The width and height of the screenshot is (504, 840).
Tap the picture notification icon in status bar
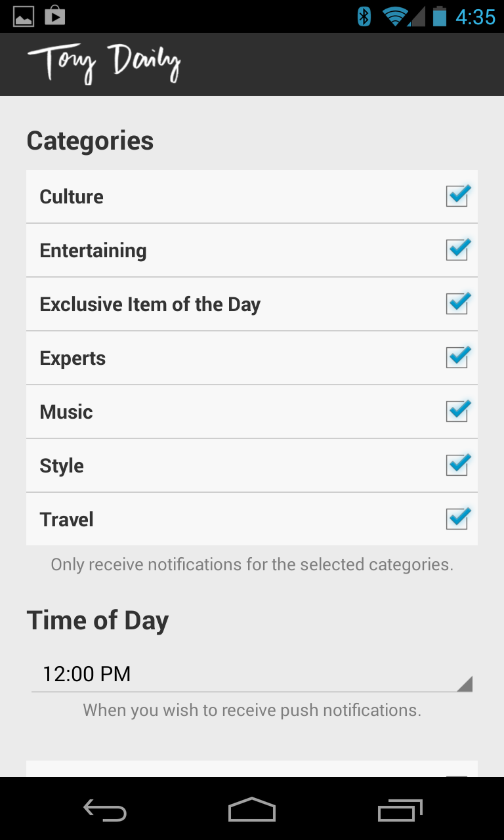(x=24, y=16)
